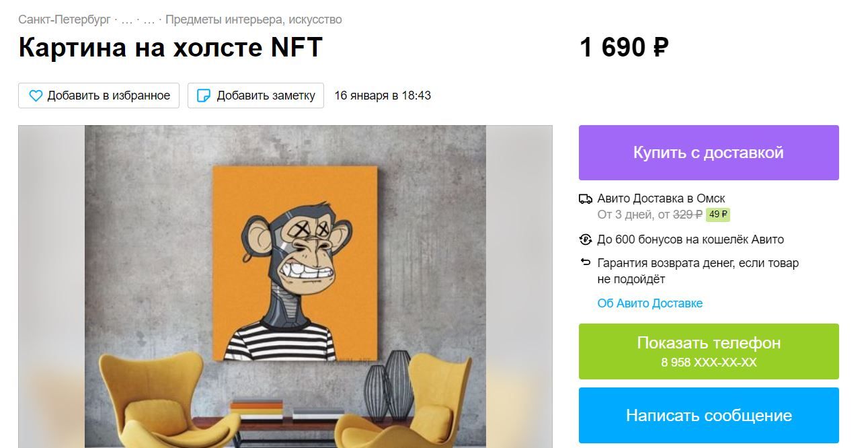868x448 pixels.
Task: Click the green 49 ₽ discount badge
Action: (x=718, y=215)
